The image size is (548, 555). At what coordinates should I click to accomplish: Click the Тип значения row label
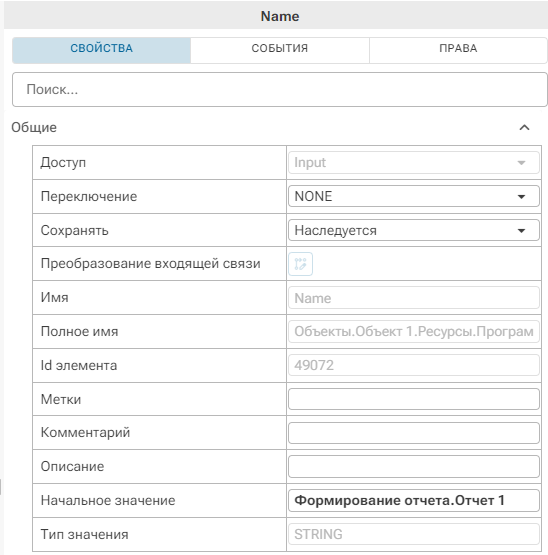[x=84, y=534]
